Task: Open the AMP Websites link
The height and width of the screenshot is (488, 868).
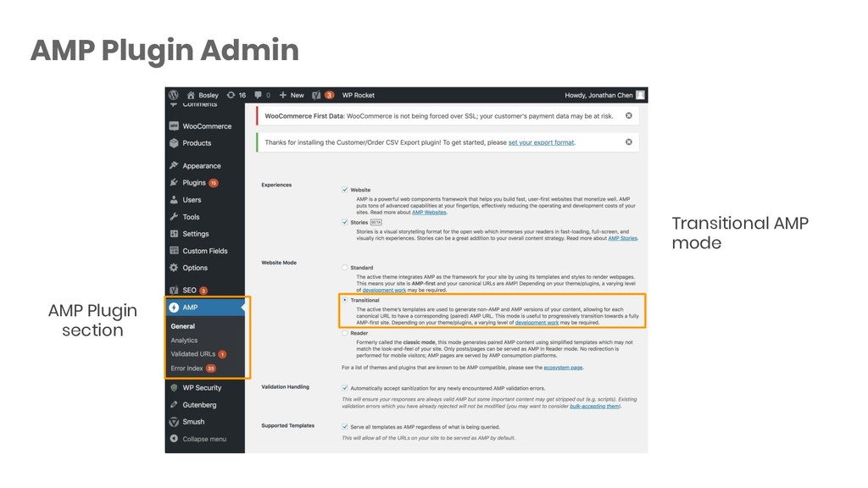Action: point(429,213)
